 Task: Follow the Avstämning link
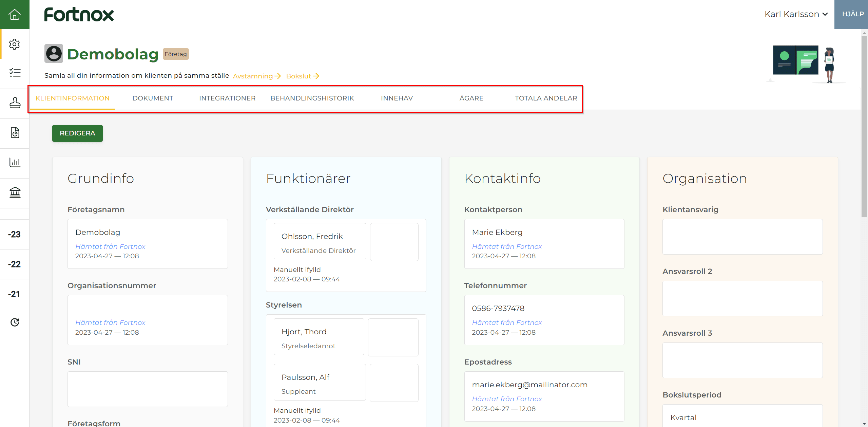tap(257, 76)
